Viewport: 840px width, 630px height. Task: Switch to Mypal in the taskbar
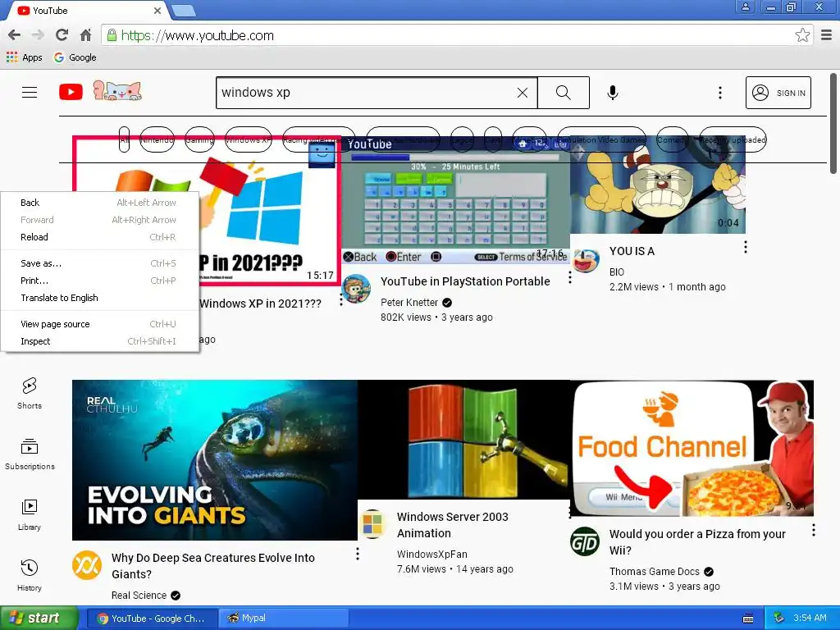click(282, 619)
